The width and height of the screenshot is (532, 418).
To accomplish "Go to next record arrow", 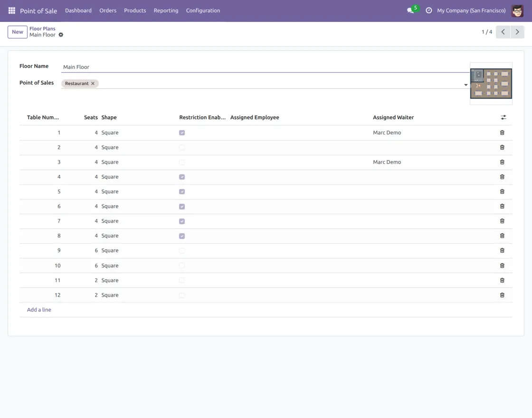I will click(x=517, y=32).
